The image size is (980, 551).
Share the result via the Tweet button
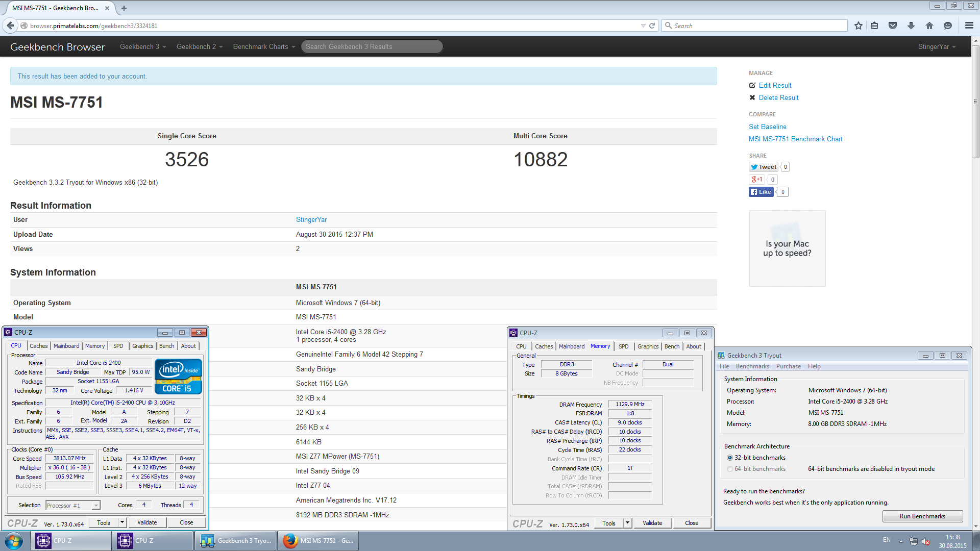point(764,167)
